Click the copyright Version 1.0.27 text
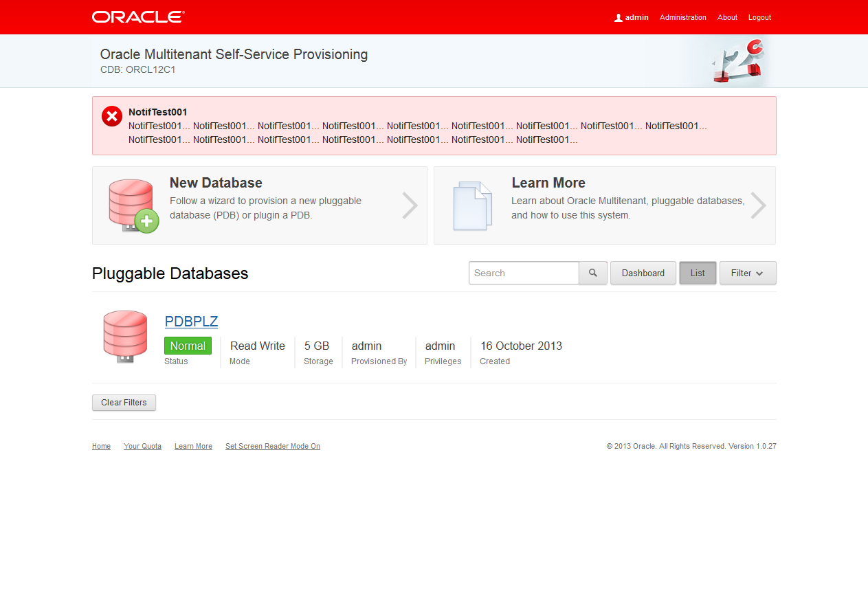Screen dimensions: 868x593 point(691,447)
